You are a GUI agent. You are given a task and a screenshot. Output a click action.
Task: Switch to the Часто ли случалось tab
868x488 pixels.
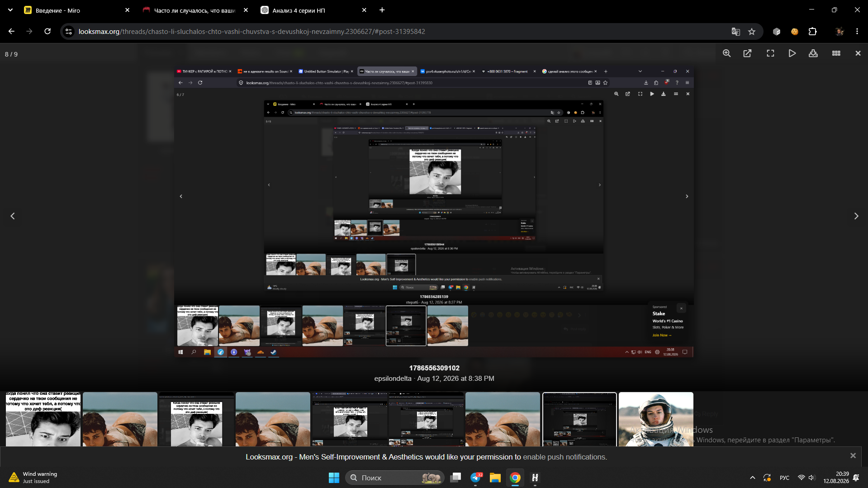coord(195,10)
